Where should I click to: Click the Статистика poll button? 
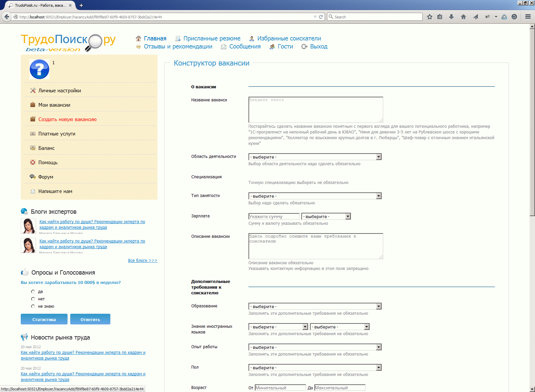(44, 319)
